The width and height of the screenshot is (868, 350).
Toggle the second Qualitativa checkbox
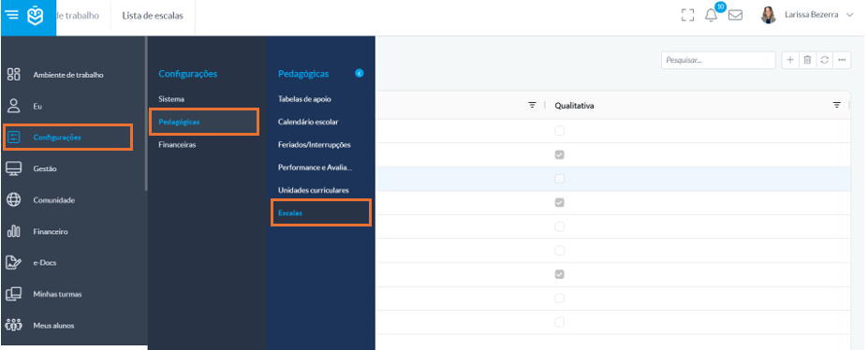pos(560,154)
